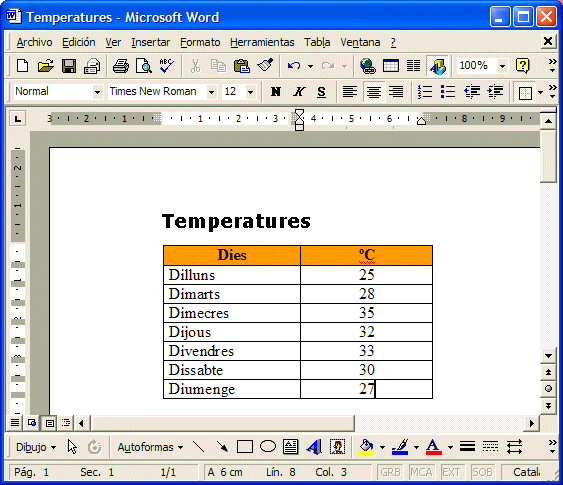Toggle italic formatting (K button)
The height and width of the screenshot is (485, 563).
tap(299, 92)
